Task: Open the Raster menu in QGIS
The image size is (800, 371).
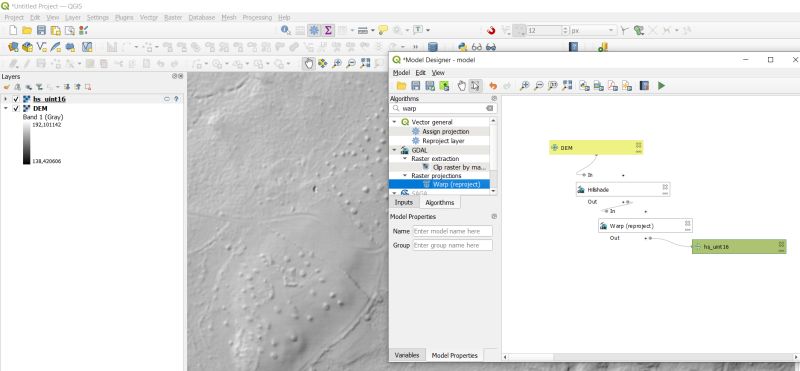Action: tap(173, 17)
